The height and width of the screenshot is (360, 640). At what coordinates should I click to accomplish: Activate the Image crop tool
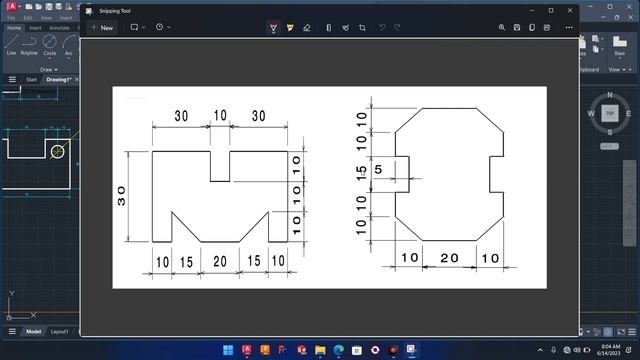362,28
